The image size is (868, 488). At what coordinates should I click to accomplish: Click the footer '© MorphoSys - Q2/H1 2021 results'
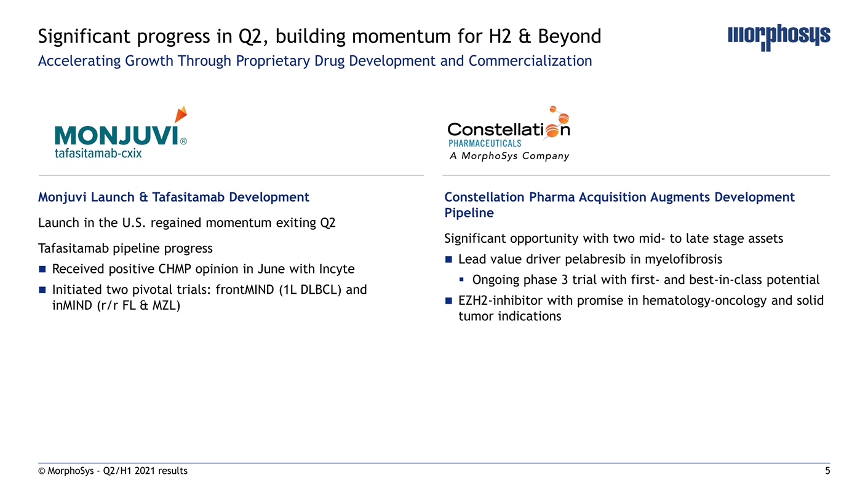[x=113, y=471]
